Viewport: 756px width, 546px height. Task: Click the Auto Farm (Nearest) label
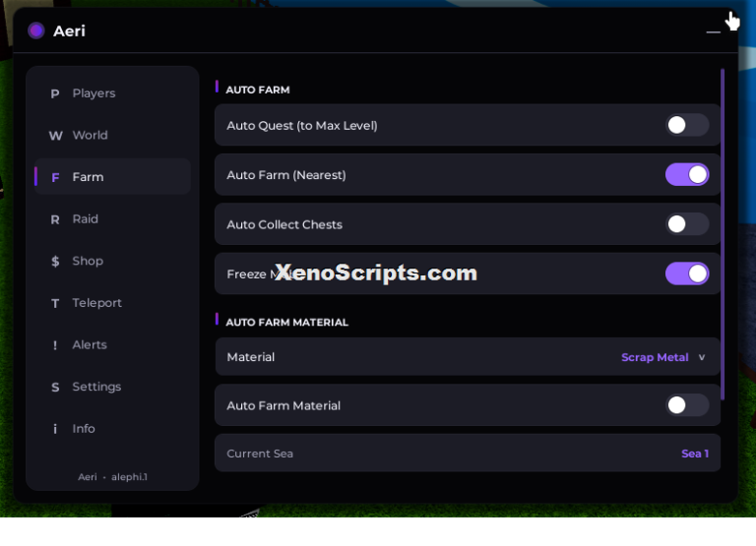[286, 175]
